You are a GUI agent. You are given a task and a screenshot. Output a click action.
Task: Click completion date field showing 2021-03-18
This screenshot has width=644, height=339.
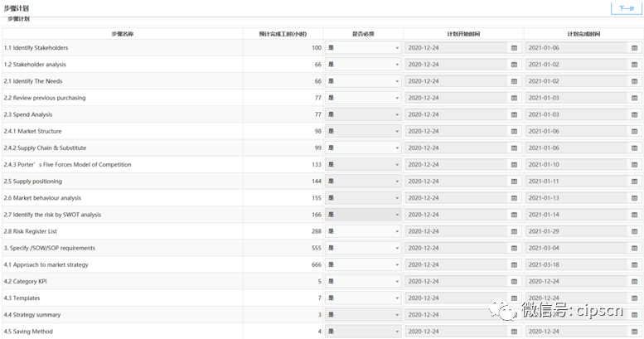(576, 264)
